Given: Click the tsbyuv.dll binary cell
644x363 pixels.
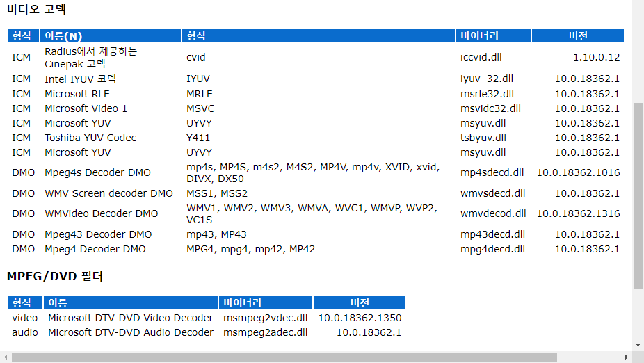Looking at the screenshot, I should (483, 138).
